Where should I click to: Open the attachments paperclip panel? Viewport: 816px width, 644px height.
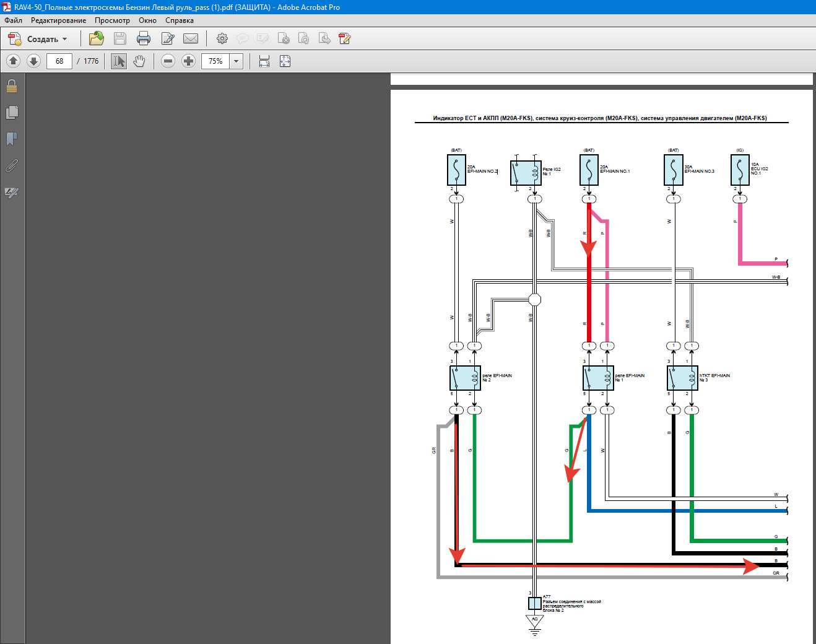coord(12,165)
